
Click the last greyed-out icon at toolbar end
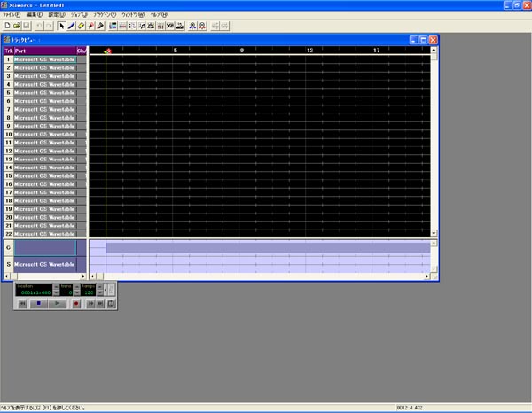[224, 26]
